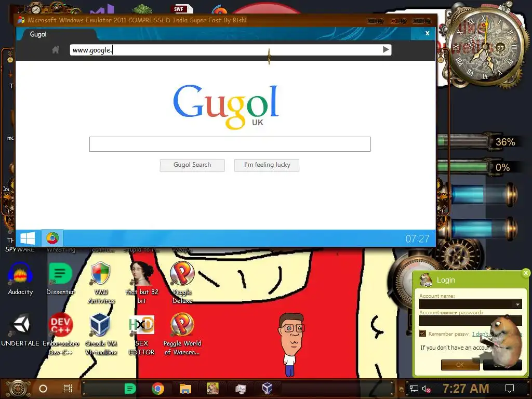Click OK in the Login dialog

(x=460, y=365)
